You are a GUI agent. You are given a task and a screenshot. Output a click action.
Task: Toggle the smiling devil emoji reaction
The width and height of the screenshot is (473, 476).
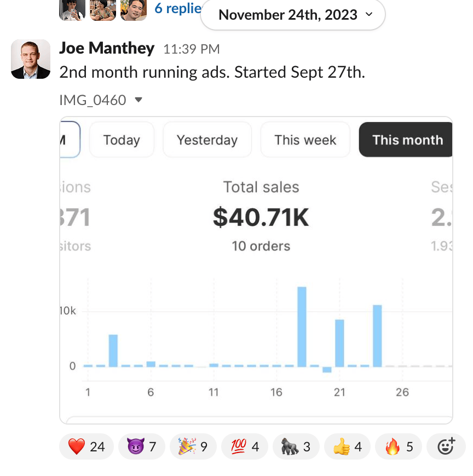click(x=141, y=447)
